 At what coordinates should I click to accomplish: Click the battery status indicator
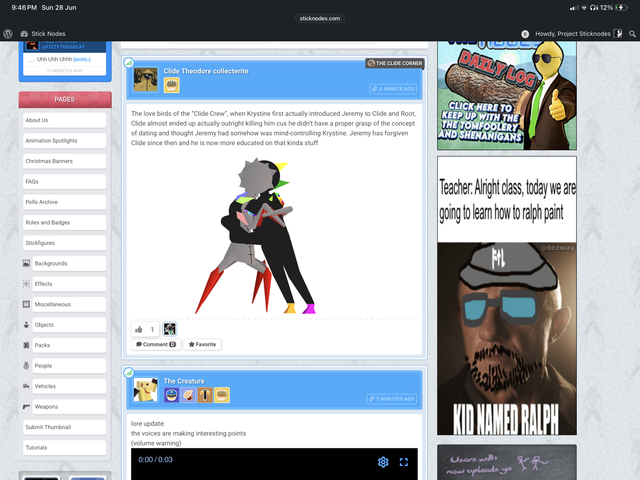622,7
